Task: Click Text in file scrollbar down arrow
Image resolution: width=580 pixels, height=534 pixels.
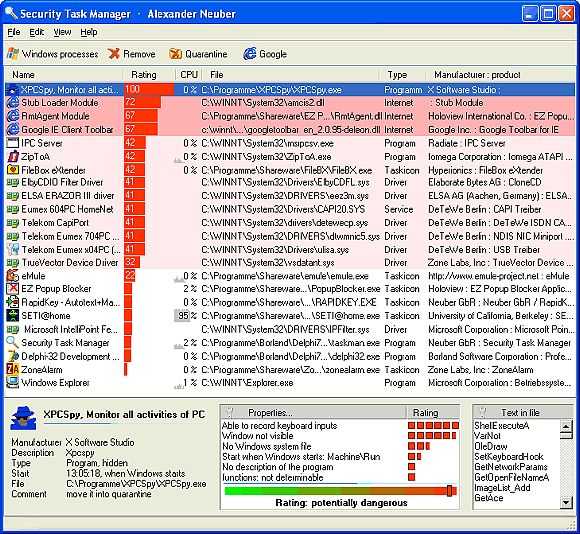Action: (x=566, y=502)
